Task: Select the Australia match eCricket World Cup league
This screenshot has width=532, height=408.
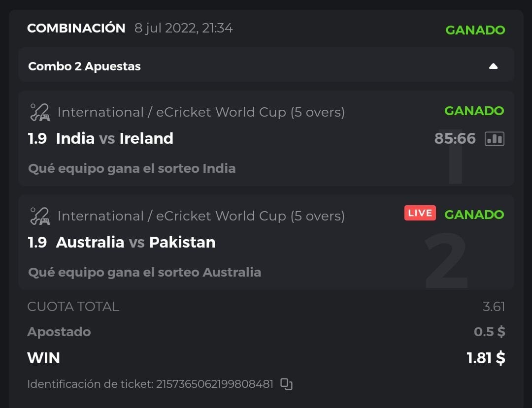Action: point(201,216)
